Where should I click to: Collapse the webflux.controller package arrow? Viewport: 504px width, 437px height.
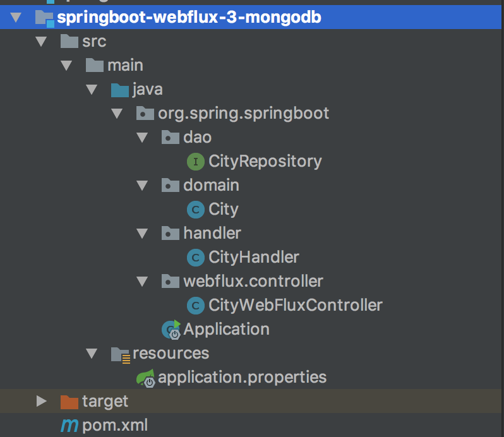tap(142, 282)
